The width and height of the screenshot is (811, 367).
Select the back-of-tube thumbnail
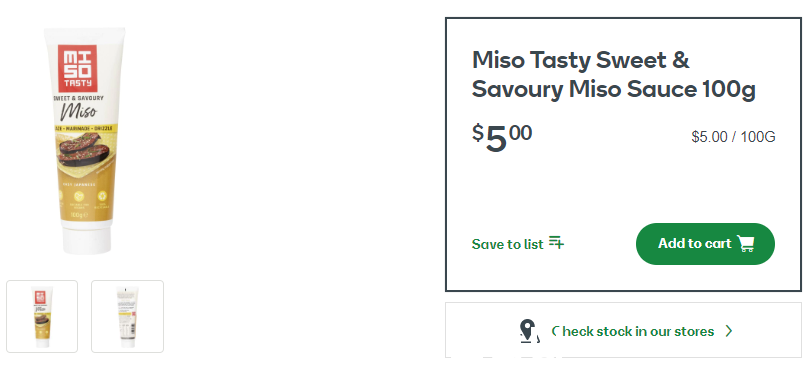127,316
